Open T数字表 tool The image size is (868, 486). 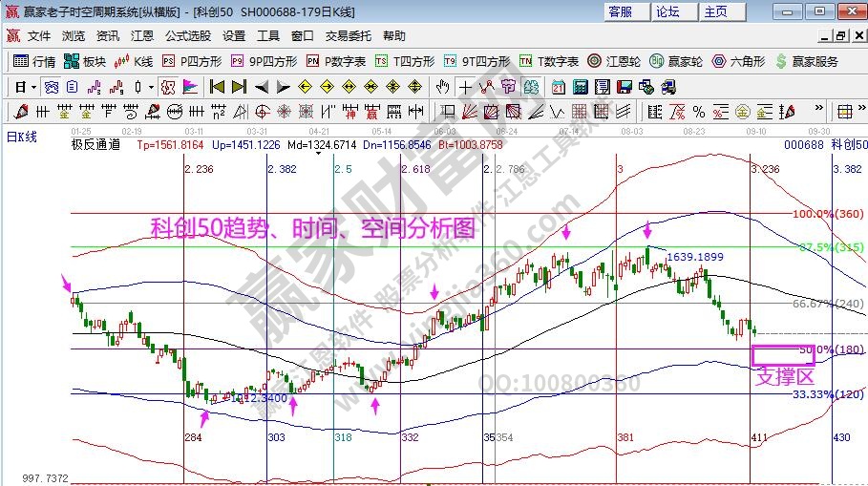point(549,61)
